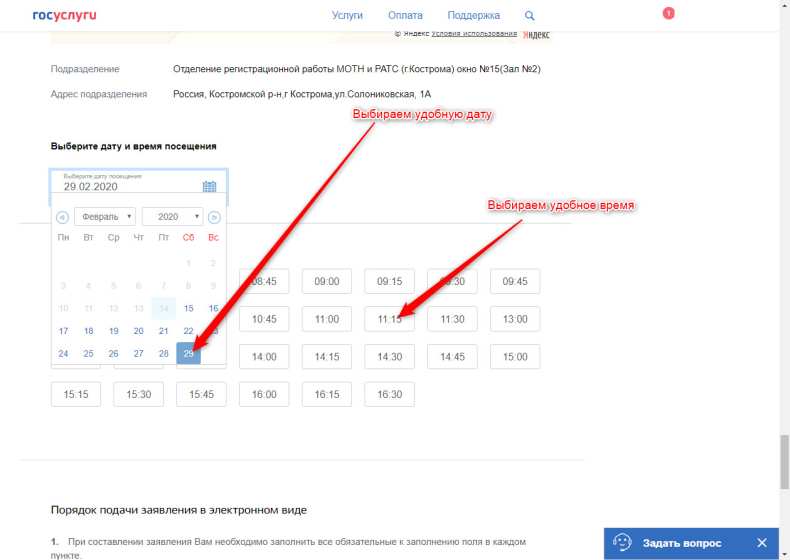Image resolution: width=790 pixels, height=560 pixels.
Task: Click the page vertical scrollbar
Action: tap(784, 460)
